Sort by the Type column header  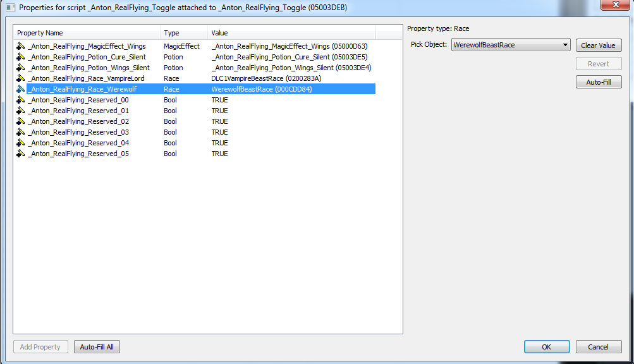pyautogui.click(x=184, y=33)
